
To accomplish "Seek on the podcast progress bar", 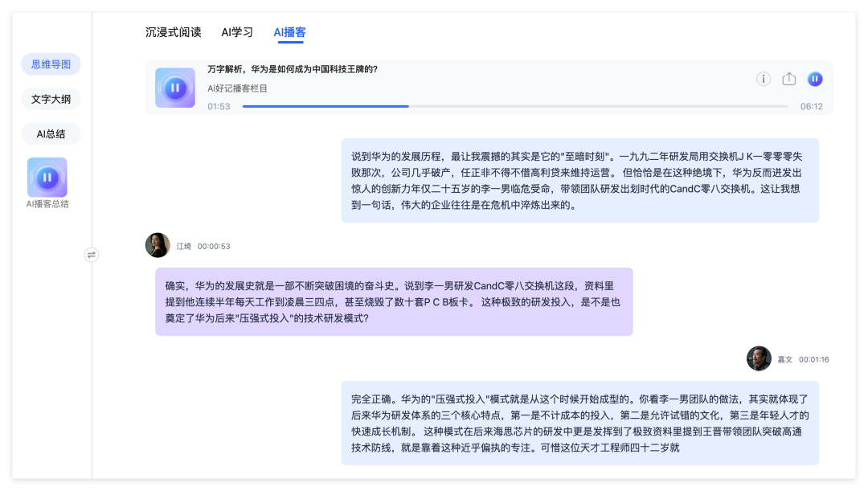I will pyautogui.click(x=514, y=106).
